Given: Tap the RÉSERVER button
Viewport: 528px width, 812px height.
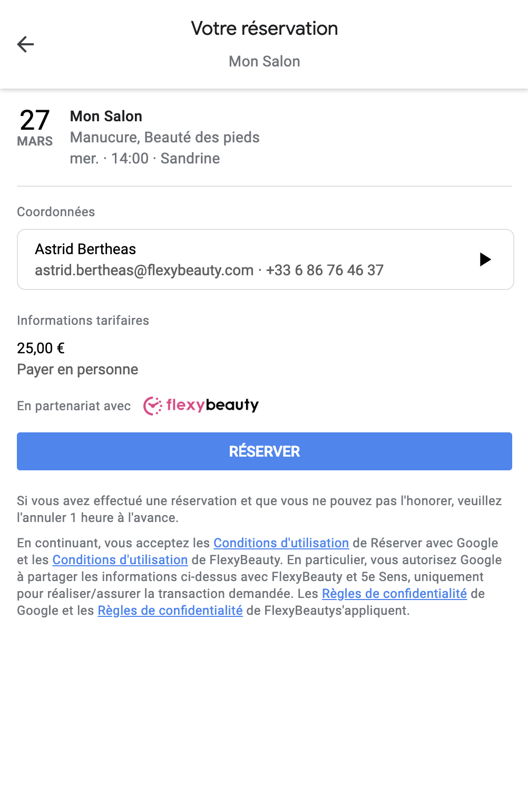Looking at the screenshot, I should point(265,451).
